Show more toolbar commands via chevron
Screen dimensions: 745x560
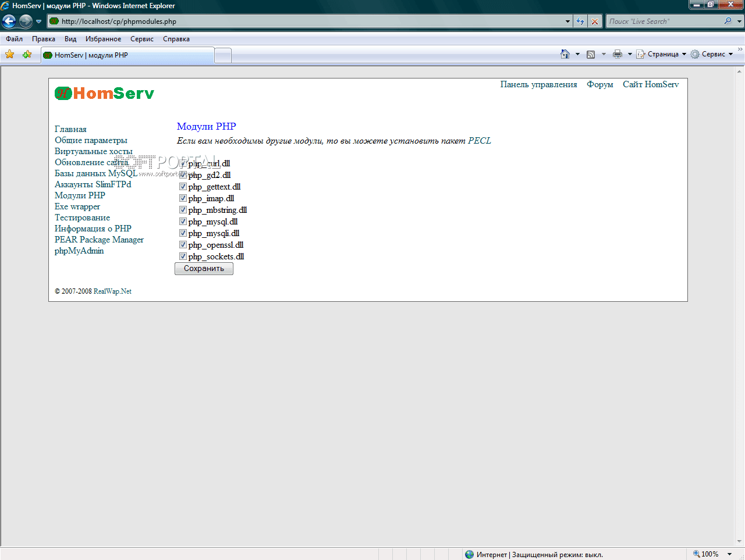740,50
